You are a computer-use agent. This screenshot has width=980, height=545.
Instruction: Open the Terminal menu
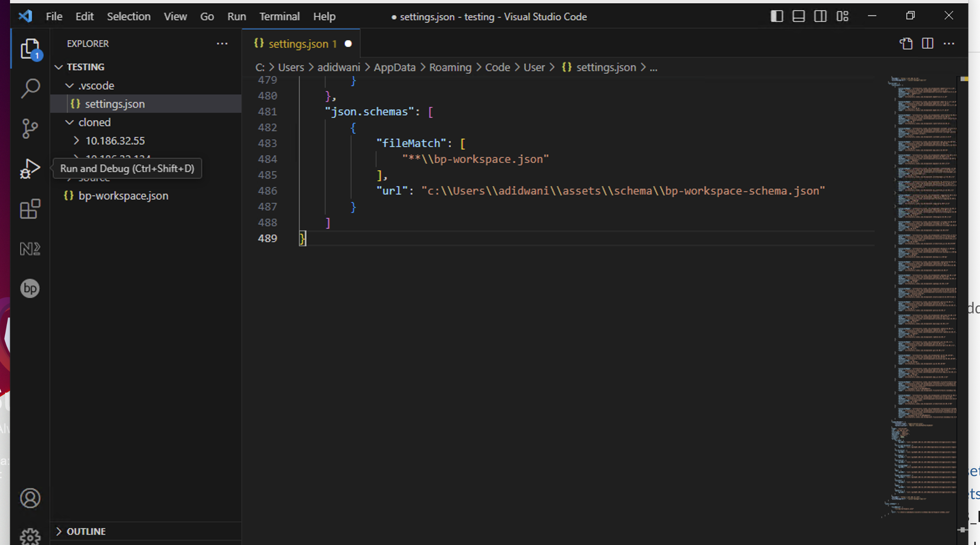click(x=279, y=16)
